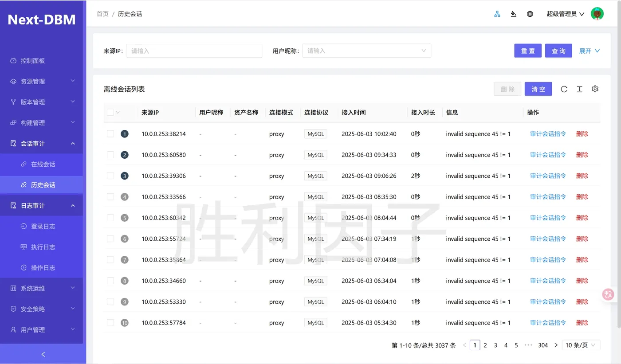Check row 10.0.0.253:39306
Viewport: 621px width, 364px height.
110,176
